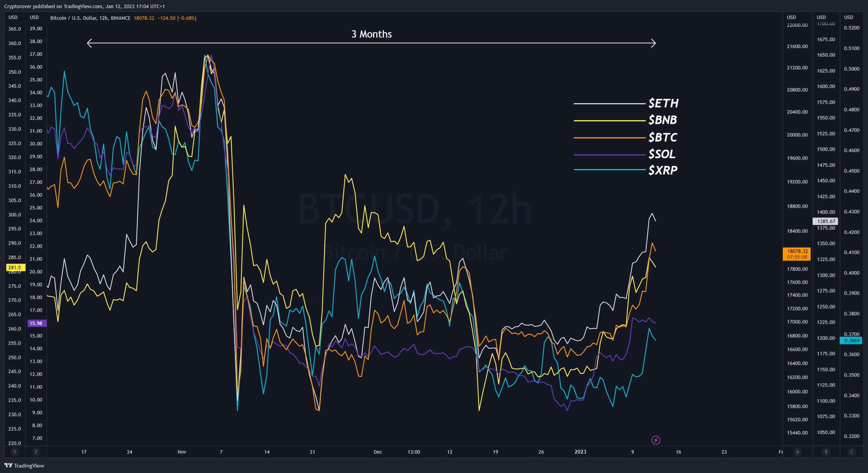Click the 365.0 value on the left scale
The width and height of the screenshot is (868, 473).
point(14,29)
